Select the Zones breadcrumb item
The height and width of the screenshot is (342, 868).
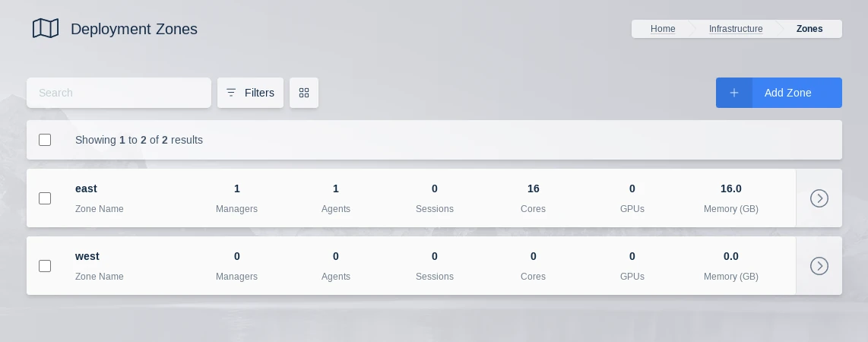click(x=809, y=29)
